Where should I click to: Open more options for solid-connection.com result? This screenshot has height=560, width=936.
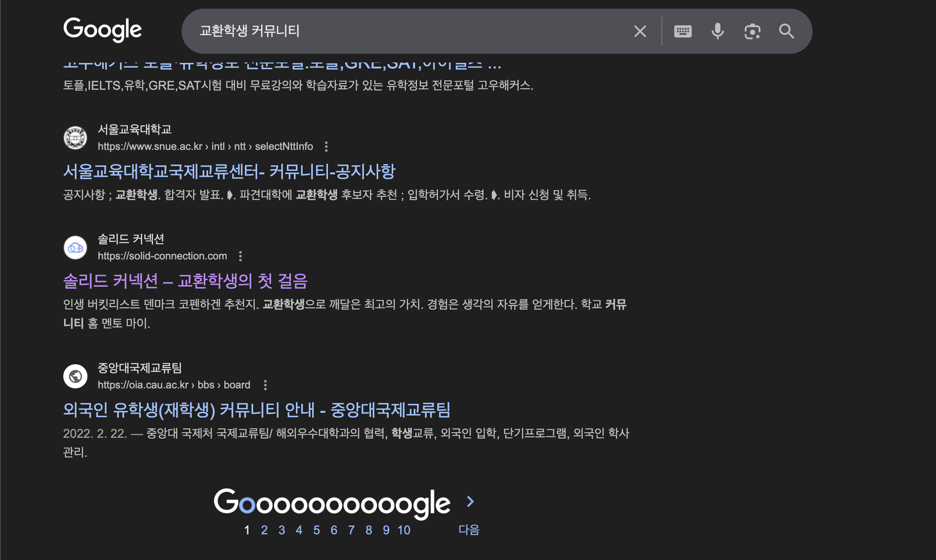coord(240,256)
